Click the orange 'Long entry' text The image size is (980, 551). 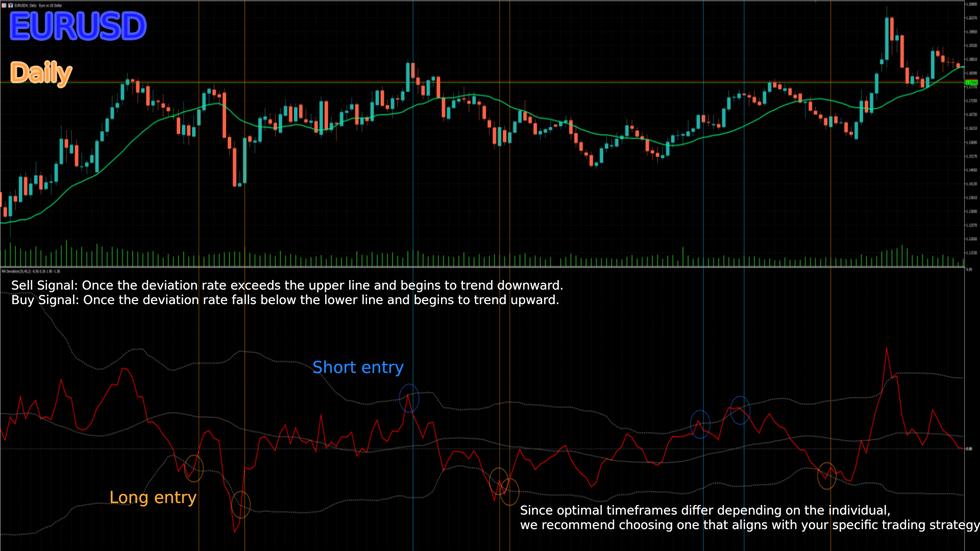[153, 497]
